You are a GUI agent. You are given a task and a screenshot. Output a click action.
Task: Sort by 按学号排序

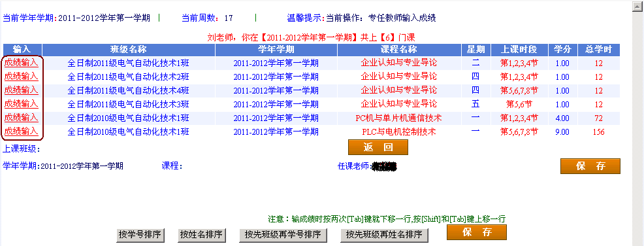(x=140, y=235)
